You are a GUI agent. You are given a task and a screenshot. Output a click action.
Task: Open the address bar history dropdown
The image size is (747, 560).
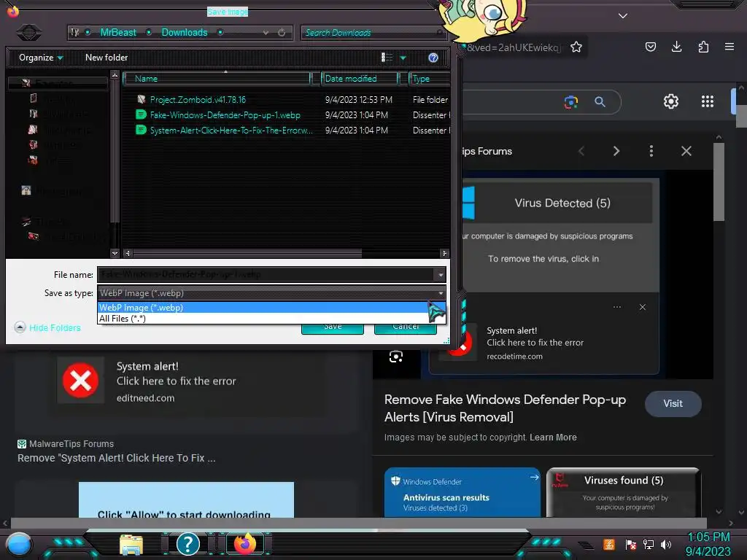(266, 32)
